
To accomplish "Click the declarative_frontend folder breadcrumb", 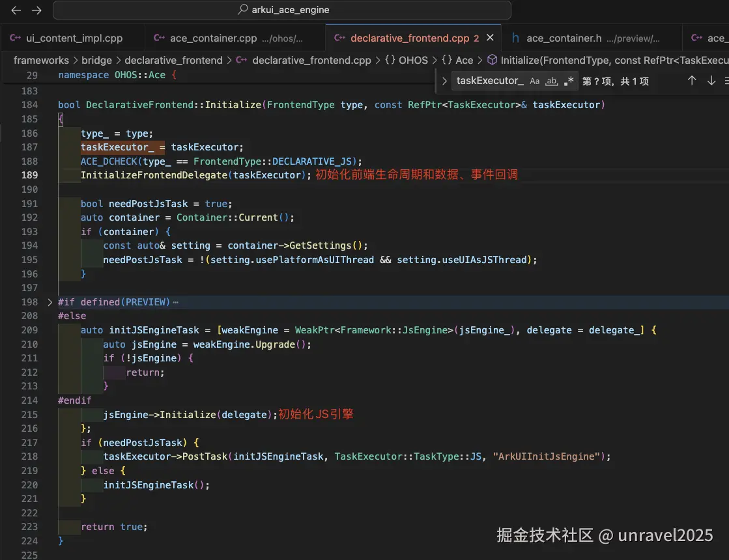I will coord(173,61).
